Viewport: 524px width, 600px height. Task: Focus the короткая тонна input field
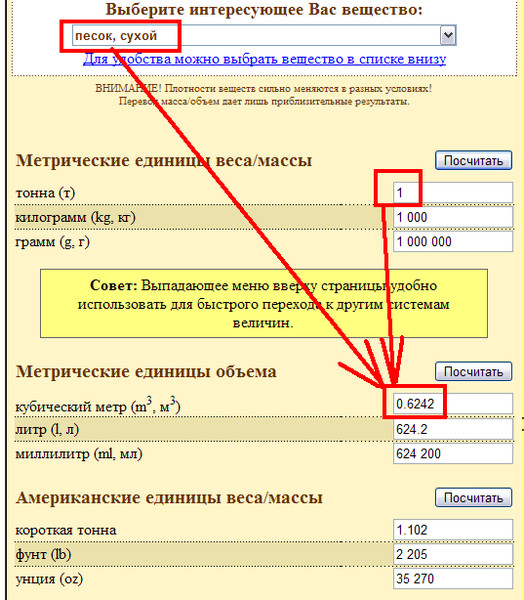coord(453,530)
